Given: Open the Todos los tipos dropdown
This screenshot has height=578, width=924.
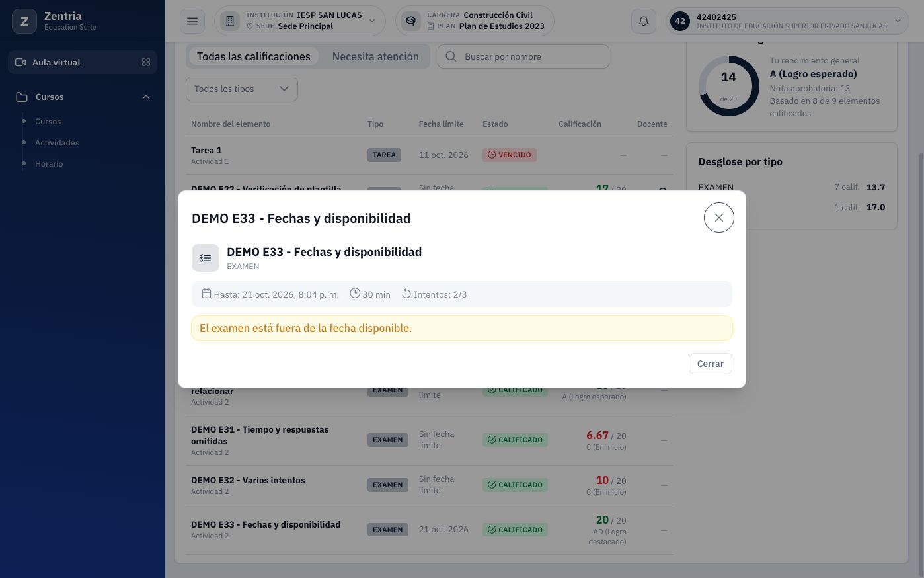Looking at the screenshot, I should pos(242,89).
